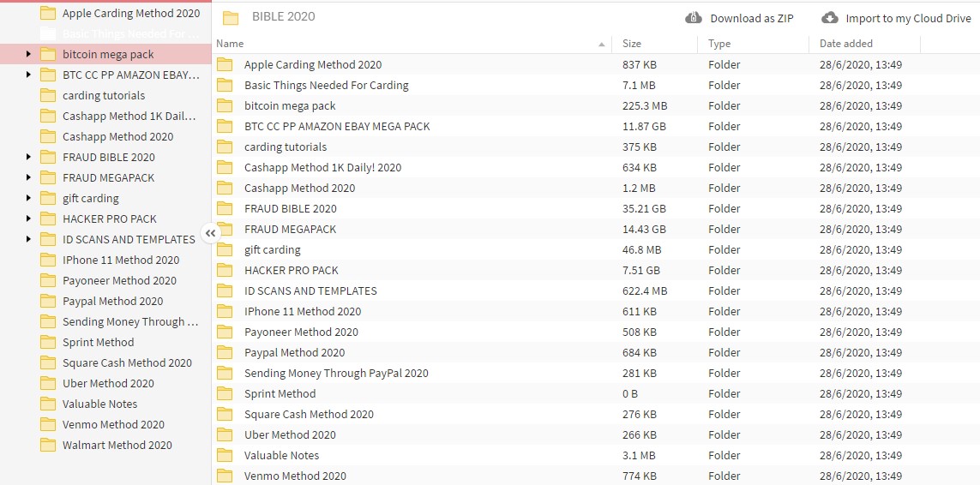Click folder icon of Cashapp Method 1K Daily! 2020 row
This screenshot has height=485, width=980.
[225, 167]
